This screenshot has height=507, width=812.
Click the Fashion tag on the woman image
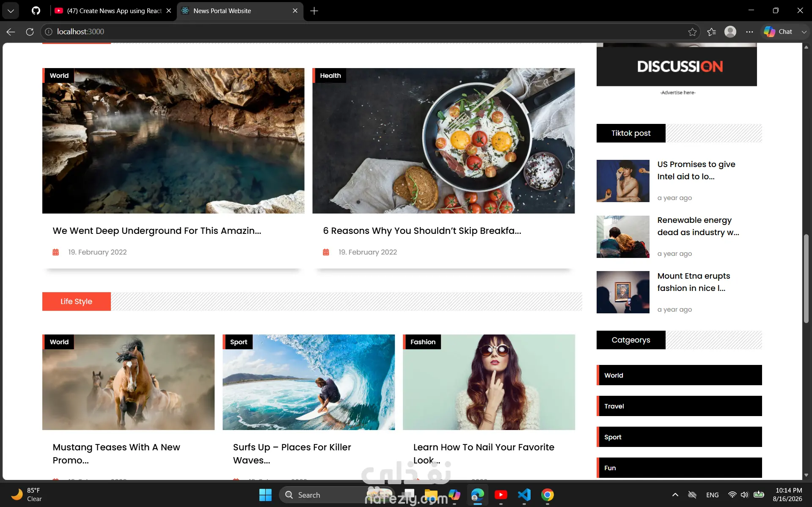tap(422, 342)
